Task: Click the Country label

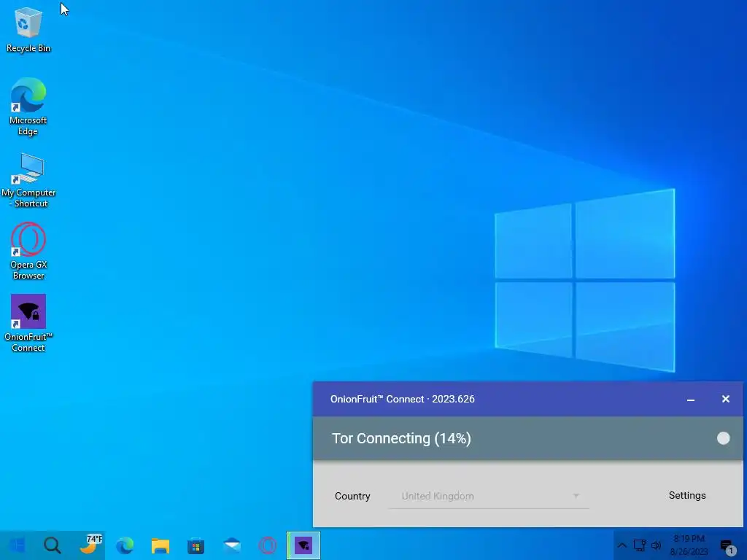Action: (352, 496)
